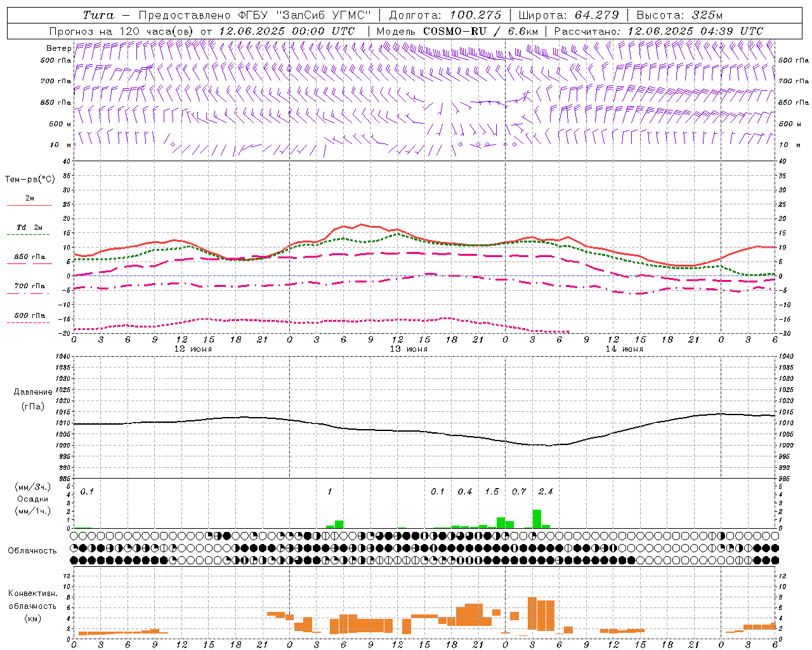Click the "(гПа)" unit label under Давление
The width and height of the screenshot is (812, 650).
tap(32, 407)
